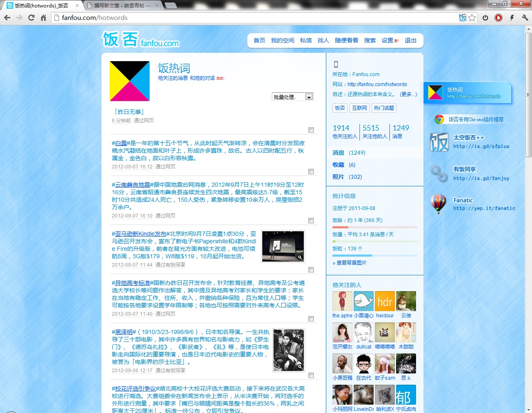Click the 饭否 tag button
Screen dimensions: 532x413
tap(340, 108)
